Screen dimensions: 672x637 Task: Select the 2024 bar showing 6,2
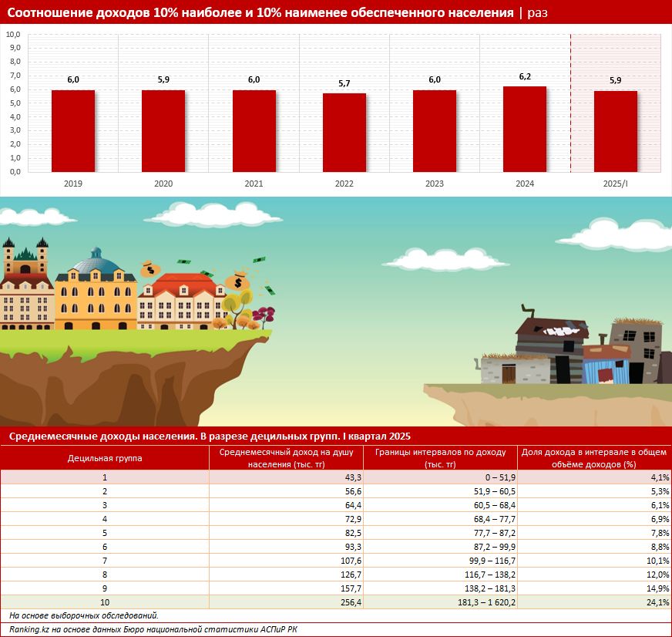tap(525, 129)
